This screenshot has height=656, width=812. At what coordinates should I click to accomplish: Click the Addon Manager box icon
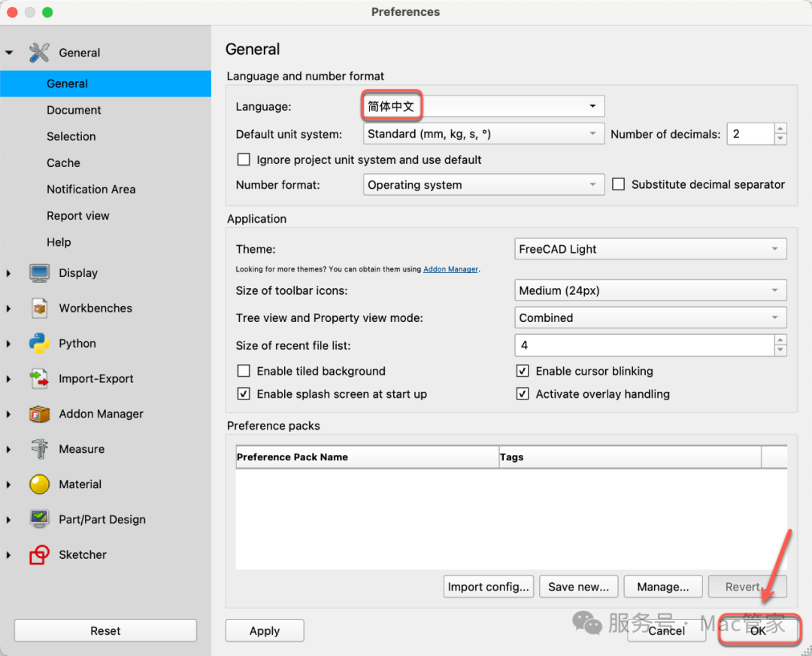point(39,415)
